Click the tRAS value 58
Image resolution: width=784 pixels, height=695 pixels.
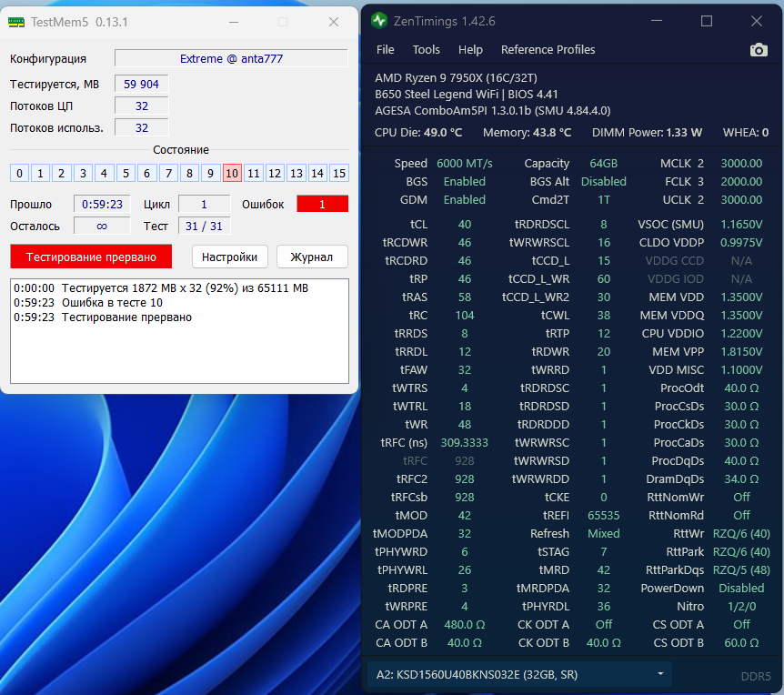click(465, 297)
